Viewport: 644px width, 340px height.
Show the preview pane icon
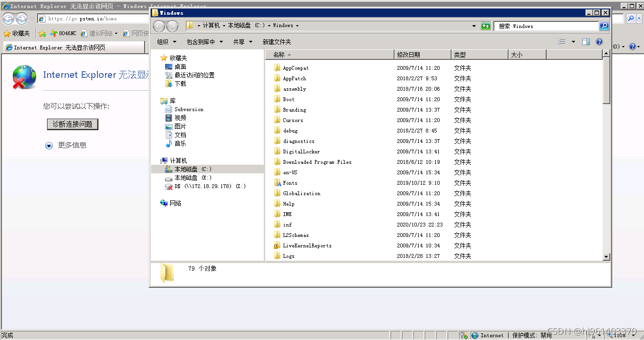point(586,42)
